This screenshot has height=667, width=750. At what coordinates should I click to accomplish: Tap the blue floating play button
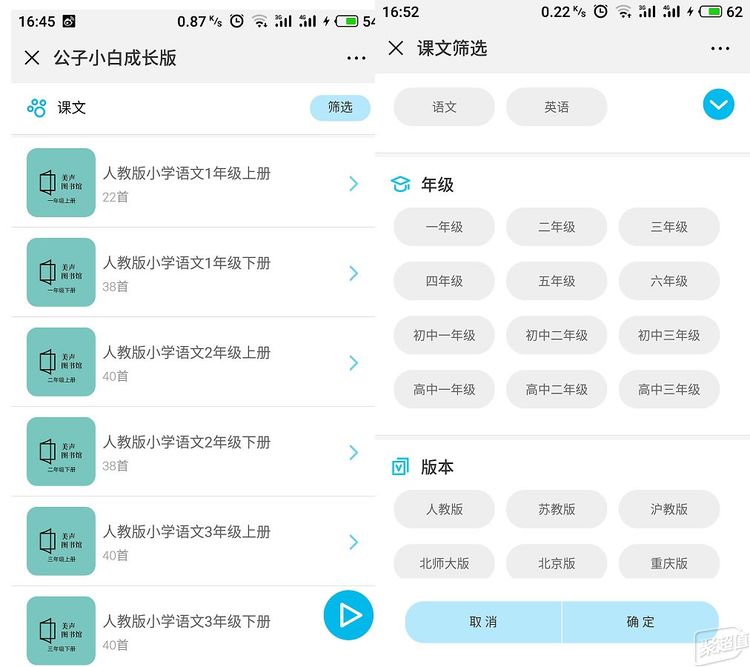pos(348,615)
